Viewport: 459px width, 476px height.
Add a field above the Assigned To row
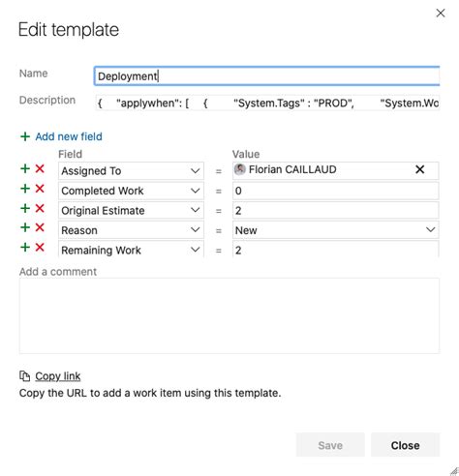(x=25, y=169)
